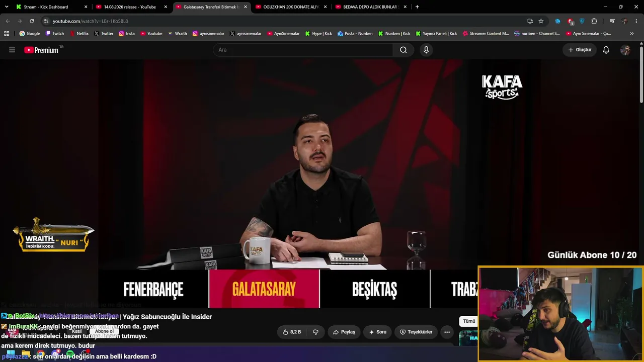
Task: Select the Tümü filter chip
Action: coord(469,321)
